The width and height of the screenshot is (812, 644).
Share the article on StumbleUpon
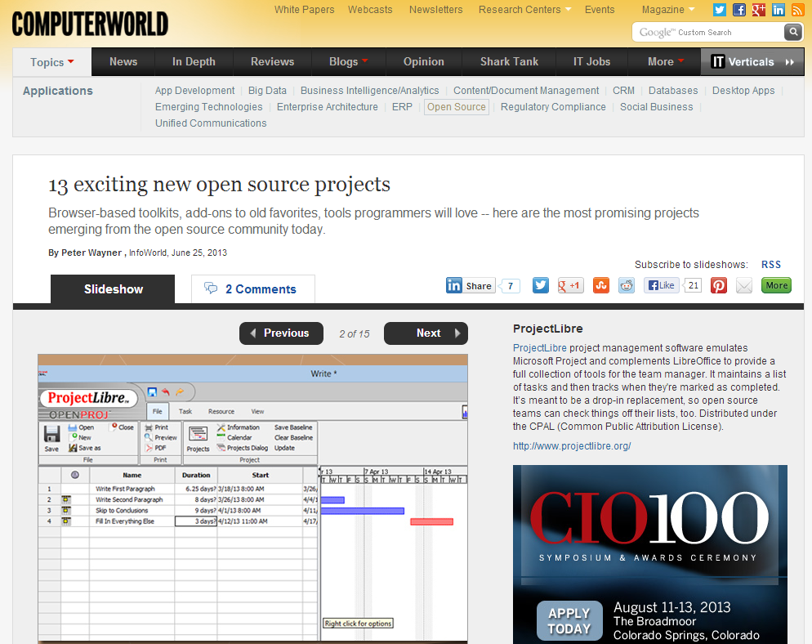click(600, 285)
